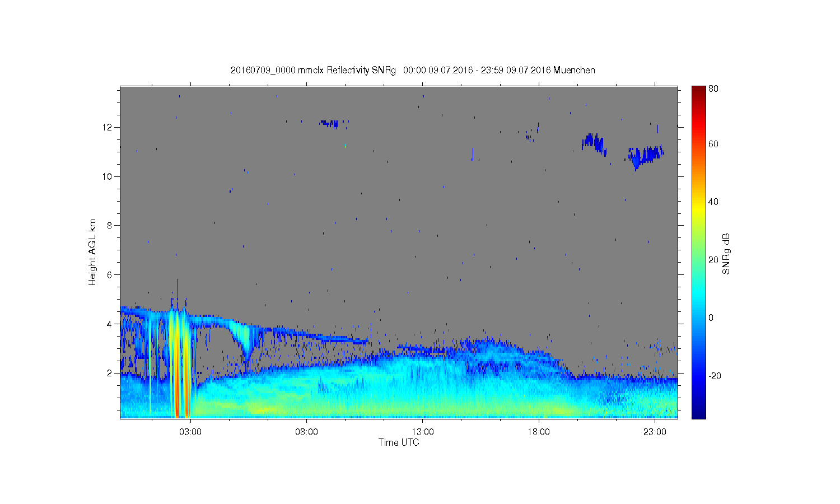Viewport: 840px width, 504px height.
Task: Click the 08:00 time axis label
Action: [307, 432]
